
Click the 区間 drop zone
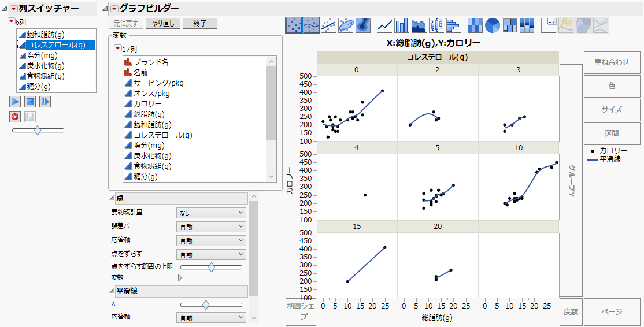(x=612, y=133)
